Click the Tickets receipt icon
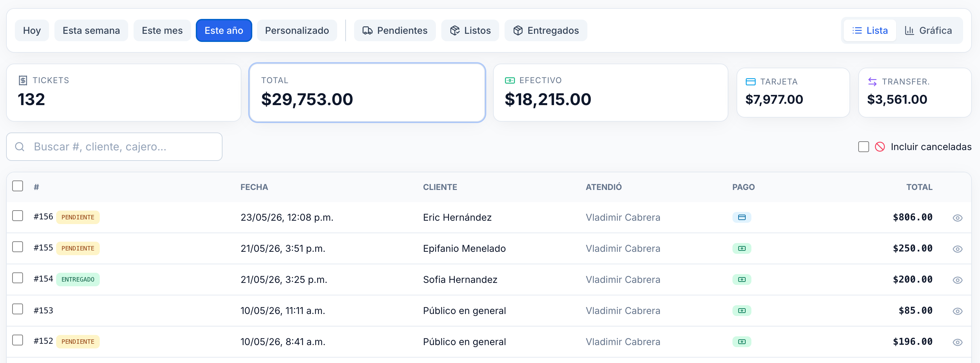Image resolution: width=980 pixels, height=363 pixels. click(x=23, y=80)
